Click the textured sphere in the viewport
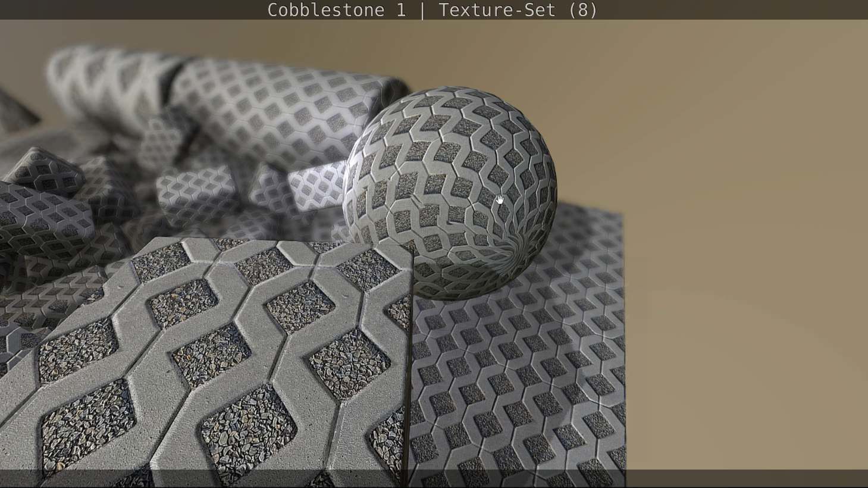This screenshot has height=488, width=868. (450, 193)
